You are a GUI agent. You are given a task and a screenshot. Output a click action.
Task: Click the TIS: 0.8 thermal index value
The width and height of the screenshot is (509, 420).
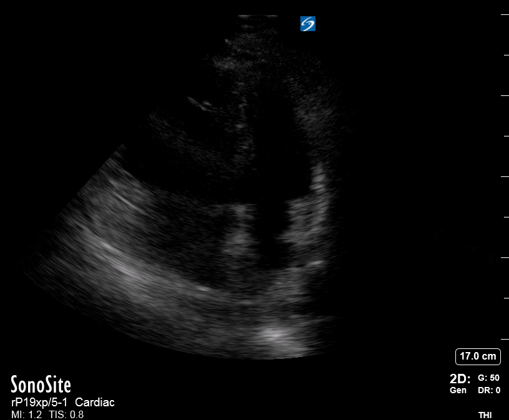66,414
